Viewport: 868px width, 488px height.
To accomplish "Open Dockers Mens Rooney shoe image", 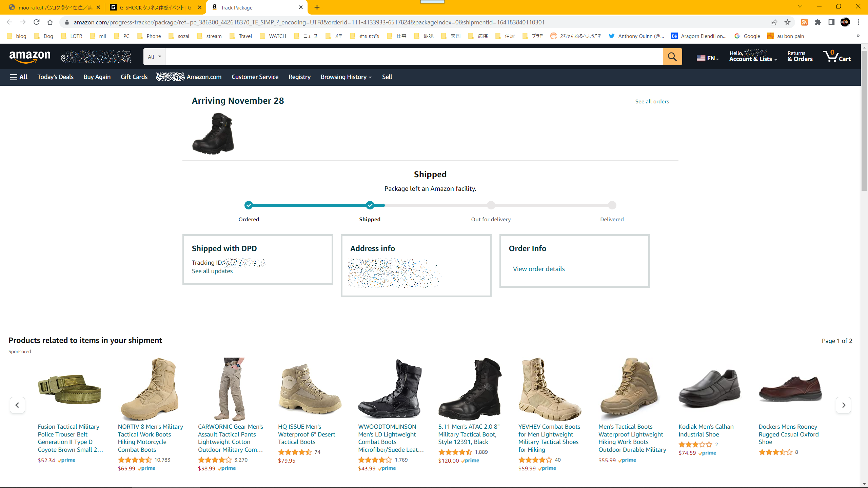I will pos(790,389).
